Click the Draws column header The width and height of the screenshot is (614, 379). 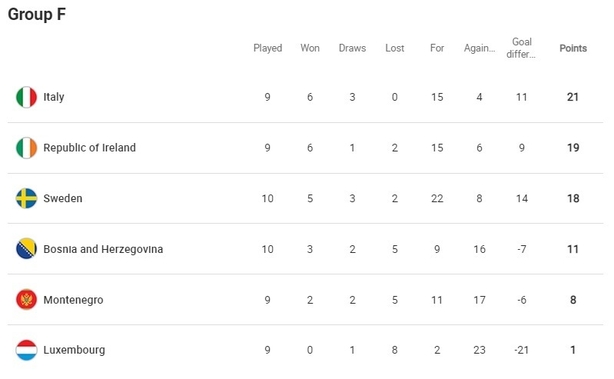coord(352,48)
